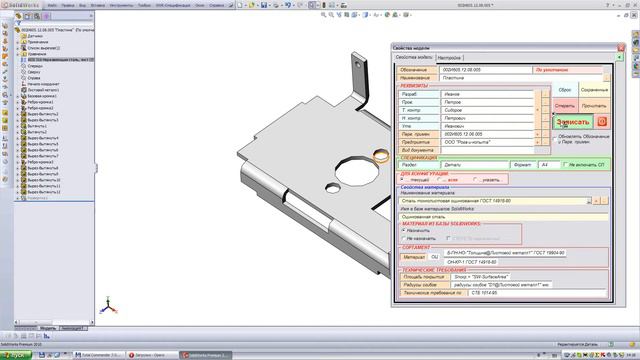Image resolution: width=640 pixels, height=360 pixels.
Task: Switch to the Свойства модели dialog tab
Action: 414,58
